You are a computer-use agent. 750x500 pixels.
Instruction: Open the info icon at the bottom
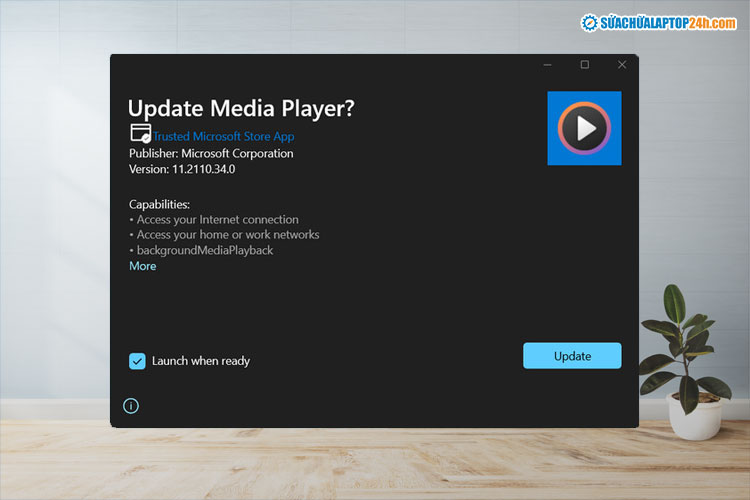[x=131, y=406]
